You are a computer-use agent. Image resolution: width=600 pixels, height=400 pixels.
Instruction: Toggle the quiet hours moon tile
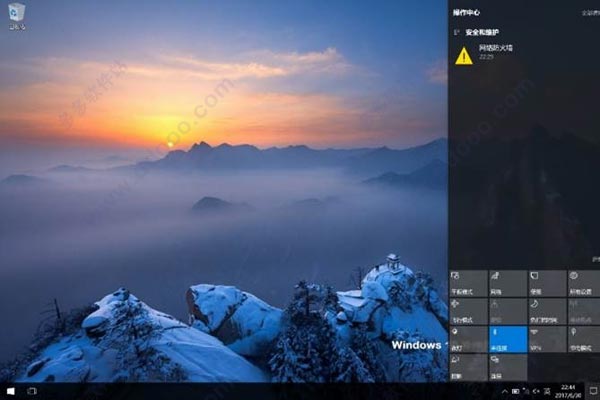[547, 312]
